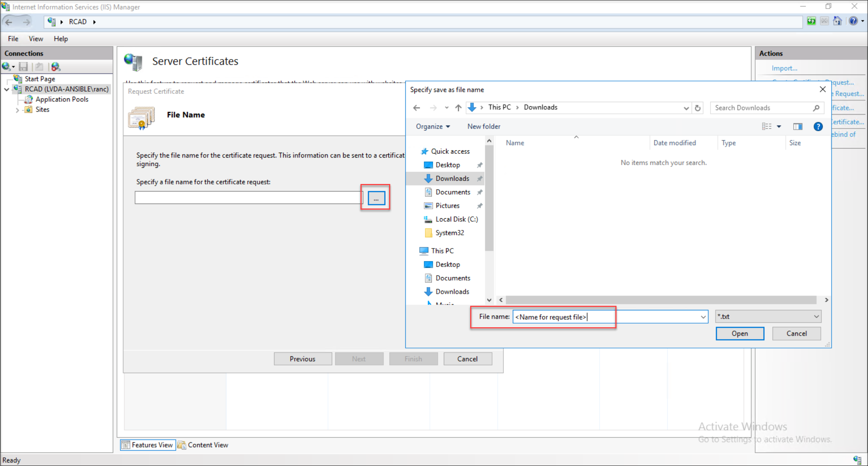Open the Organize dropdown menu
868x466 pixels.
[432, 126]
